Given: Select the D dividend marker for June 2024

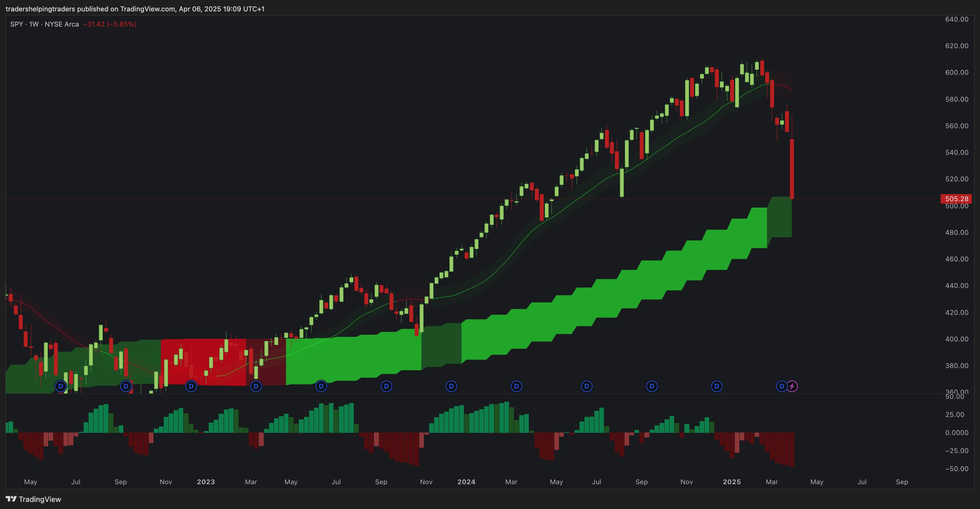Looking at the screenshot, I should pos(586,386).
